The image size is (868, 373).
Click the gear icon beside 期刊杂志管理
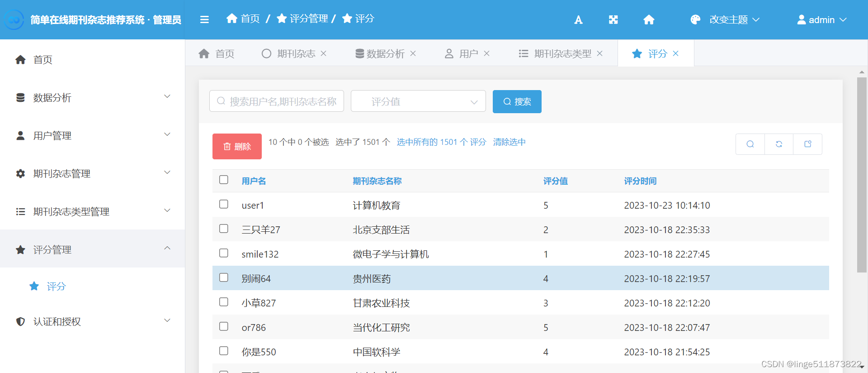coord(20,174)
